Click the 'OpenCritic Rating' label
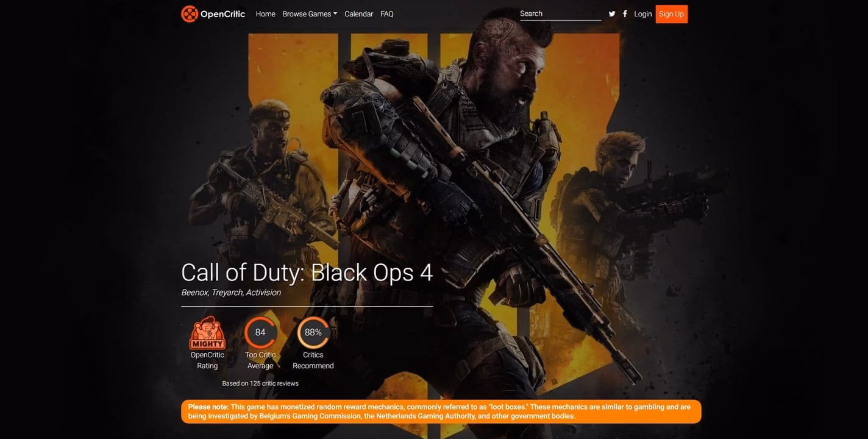The width and height of the screenshot is (868, 439). pos(207,360)
